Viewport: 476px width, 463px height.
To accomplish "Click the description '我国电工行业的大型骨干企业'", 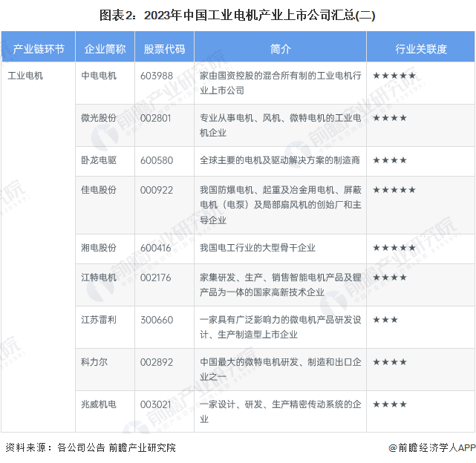I will click(258, 248).
